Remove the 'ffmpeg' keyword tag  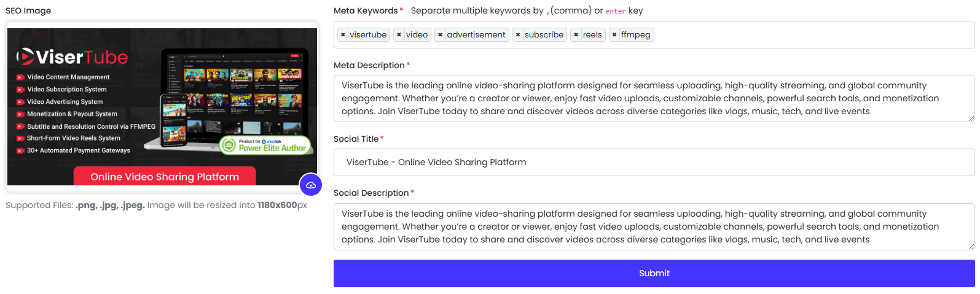[x=614, y=35]
